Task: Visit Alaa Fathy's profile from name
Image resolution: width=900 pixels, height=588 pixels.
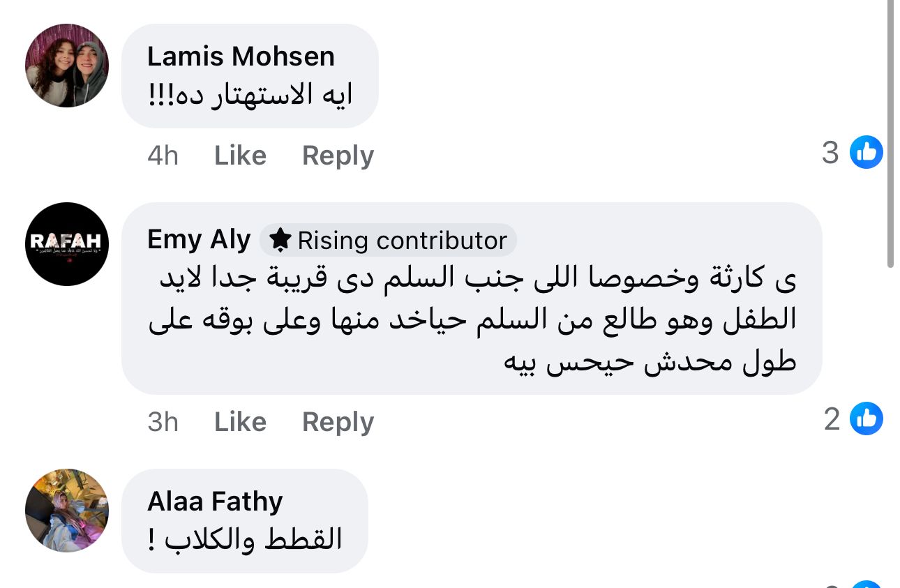Action: (x=215, y=501)
